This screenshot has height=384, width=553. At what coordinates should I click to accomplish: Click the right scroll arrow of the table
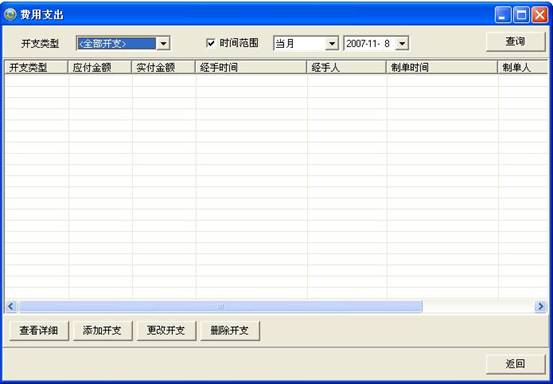540,306
